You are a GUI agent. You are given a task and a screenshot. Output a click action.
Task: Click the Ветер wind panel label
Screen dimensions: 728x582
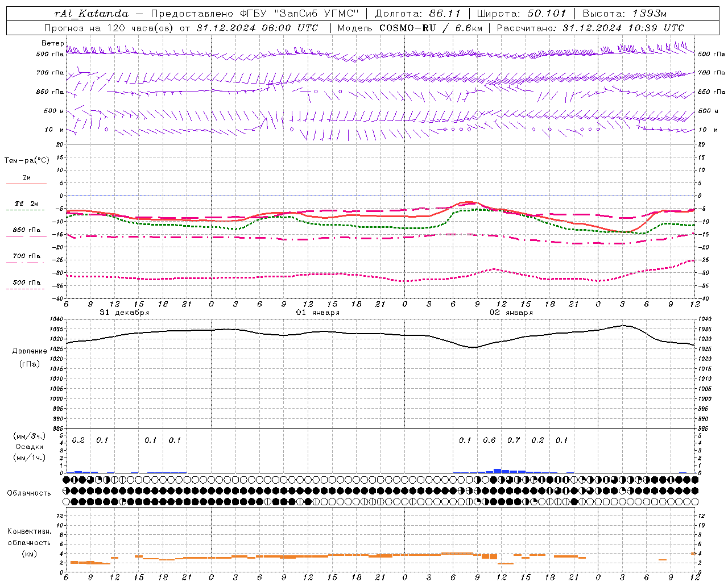coord(52,43)
